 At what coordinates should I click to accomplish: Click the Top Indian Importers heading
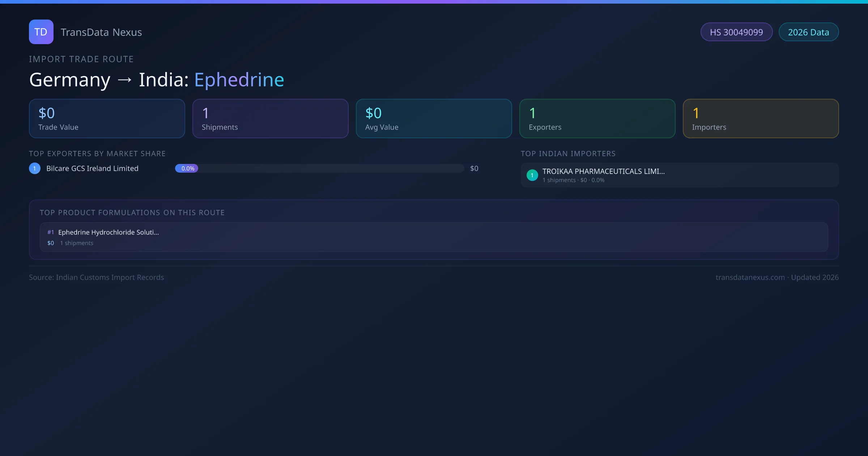coord(568,153)
